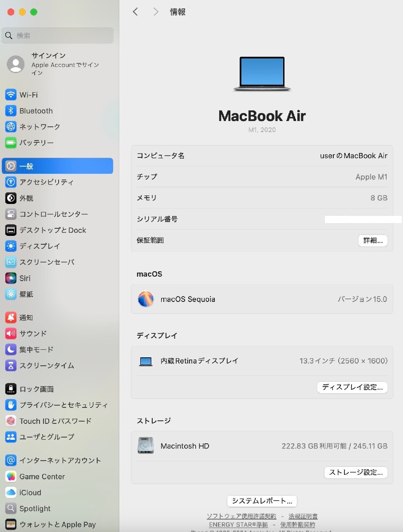The image size is (403, 532).
Task: Click the 情報 page title
Action: tap(178, 12)
